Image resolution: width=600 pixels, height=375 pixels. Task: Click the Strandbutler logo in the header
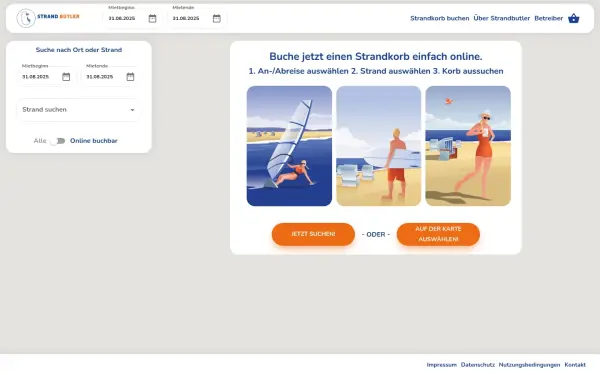tap(48, 18)
